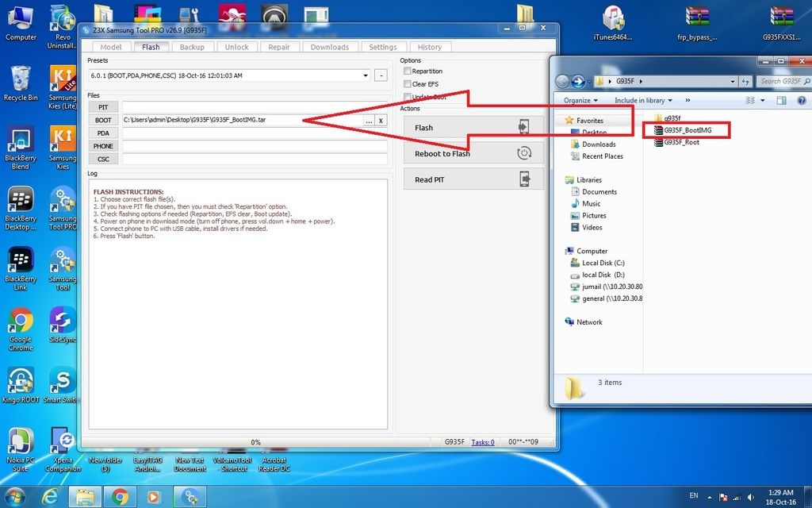Remove preset with the minus button
Viewport: 812px width, 508px height.
(x=381, y=75)
